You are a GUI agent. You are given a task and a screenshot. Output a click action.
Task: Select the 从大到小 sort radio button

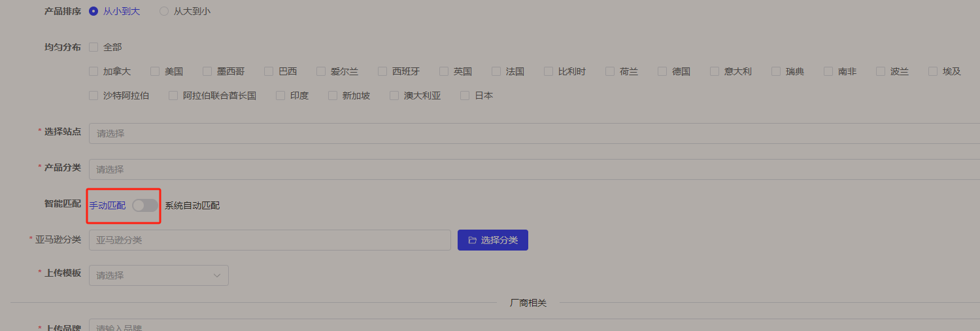(164, 11)
